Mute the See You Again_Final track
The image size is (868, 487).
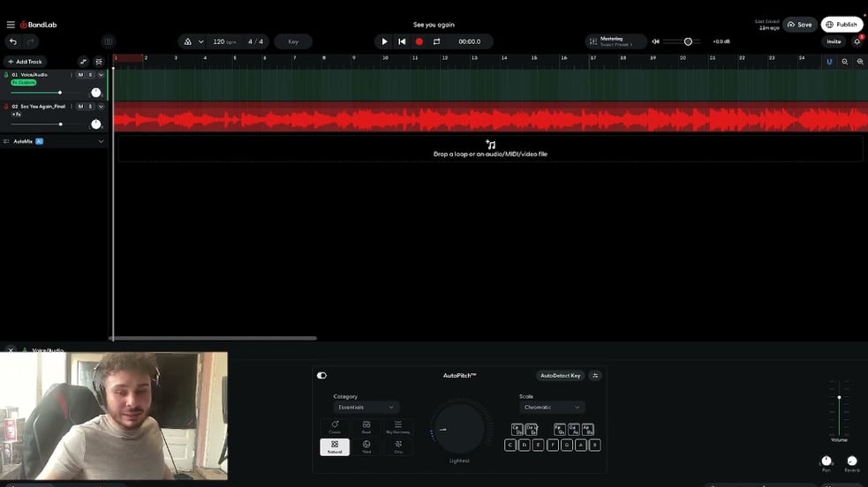point(81,106)
